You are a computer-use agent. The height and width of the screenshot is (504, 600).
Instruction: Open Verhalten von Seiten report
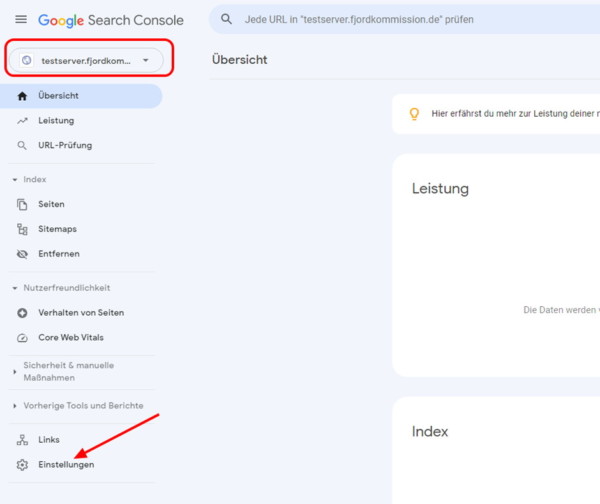81,313
